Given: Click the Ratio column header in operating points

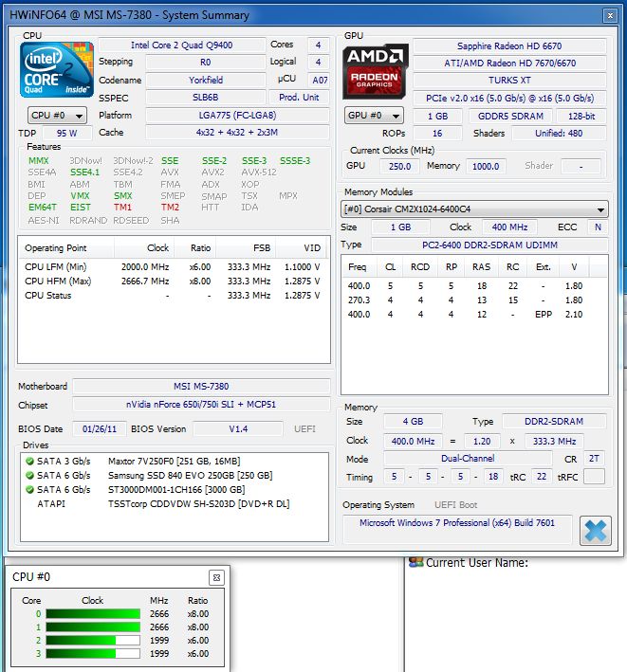Looking at the screenshot, I should point(195,248).
